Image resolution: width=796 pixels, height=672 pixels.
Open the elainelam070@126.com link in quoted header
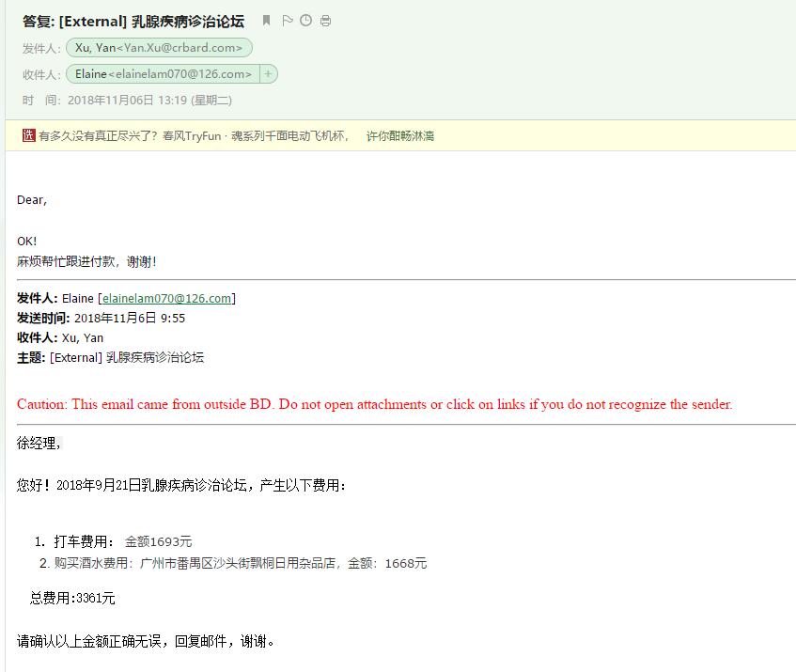[166, 299]
